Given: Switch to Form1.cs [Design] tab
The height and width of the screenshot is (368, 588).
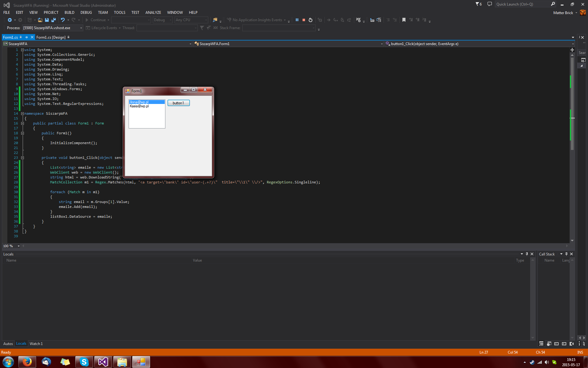Looking at the screenshot, I should point(51,37).
